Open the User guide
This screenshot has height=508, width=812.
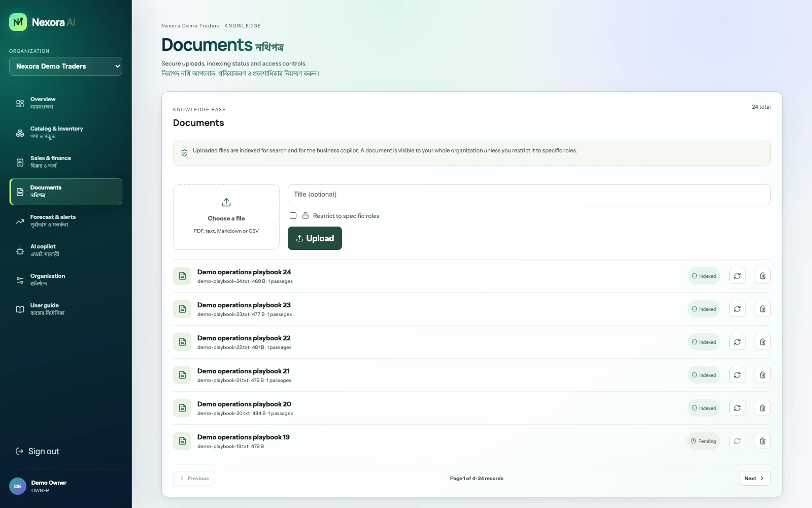65,309
